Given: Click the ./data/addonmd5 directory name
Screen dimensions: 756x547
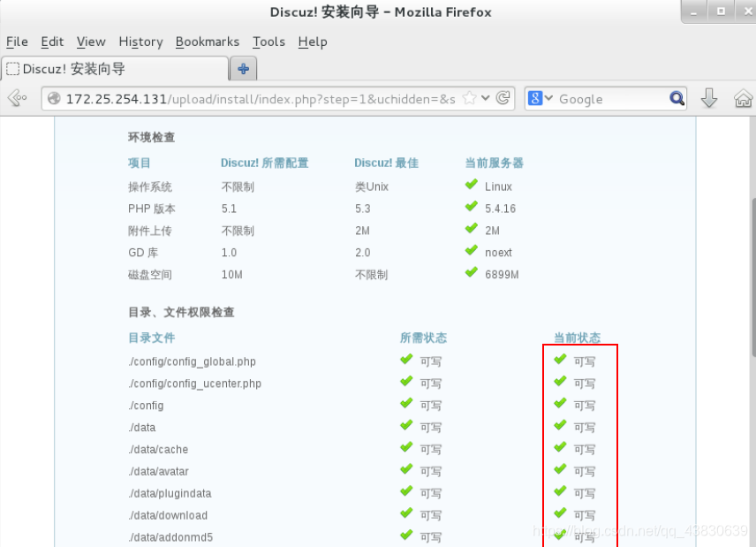Looking at the screenshot, I should click(170, 537).
